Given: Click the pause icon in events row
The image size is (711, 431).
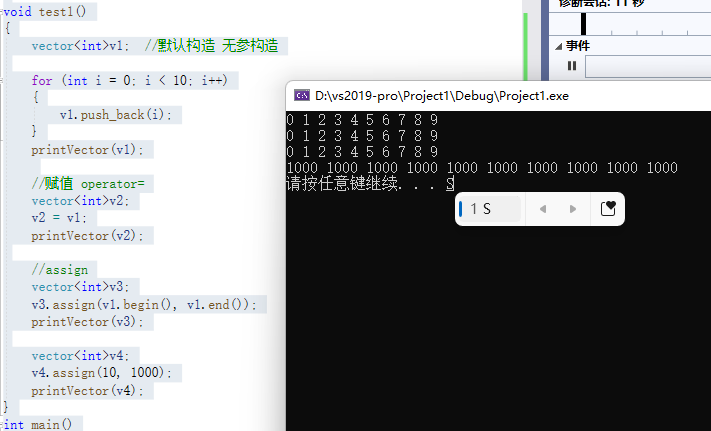Looking at the screenshot, I should pyautogui.click(x=572, y=66).
